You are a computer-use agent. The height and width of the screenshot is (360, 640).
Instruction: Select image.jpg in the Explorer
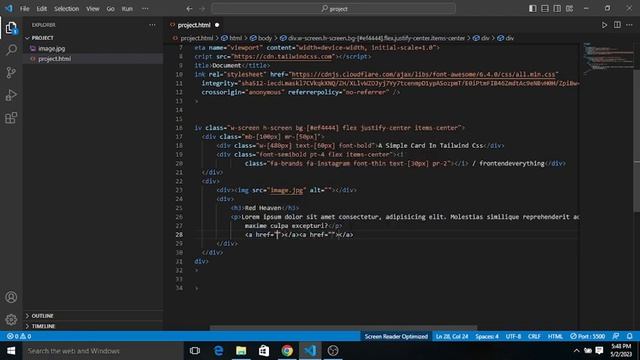[x=93, y=49]
